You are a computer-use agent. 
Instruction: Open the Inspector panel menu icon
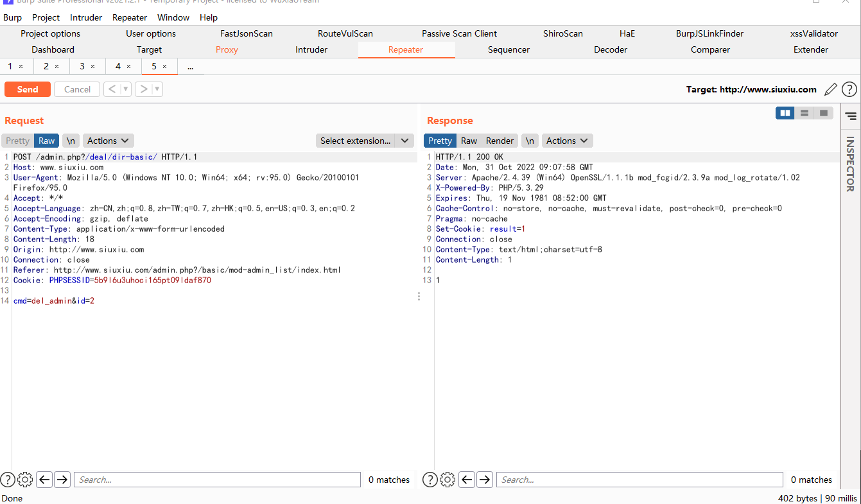click(851, 116)
